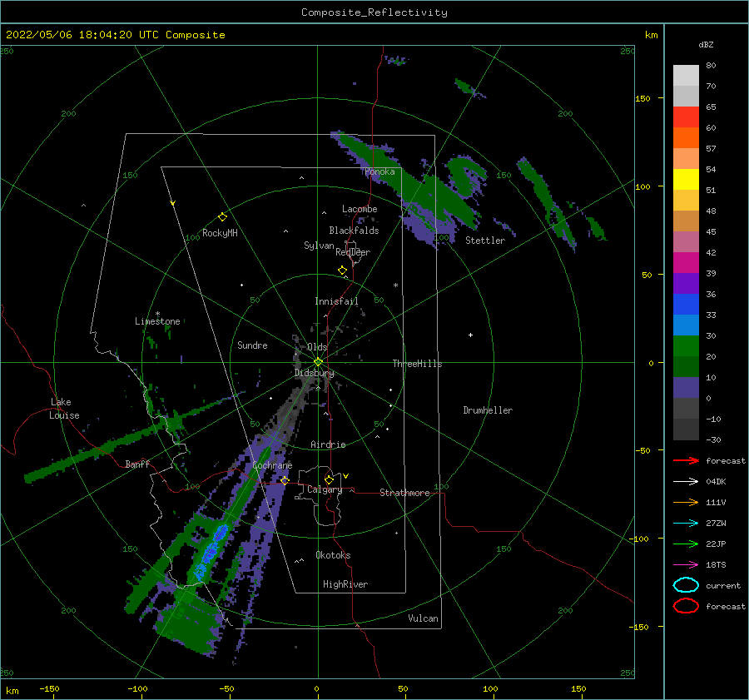This screenshot has width=749, height=700.
Task: Click the RedDeer city label
Action: tap(353, 252)
